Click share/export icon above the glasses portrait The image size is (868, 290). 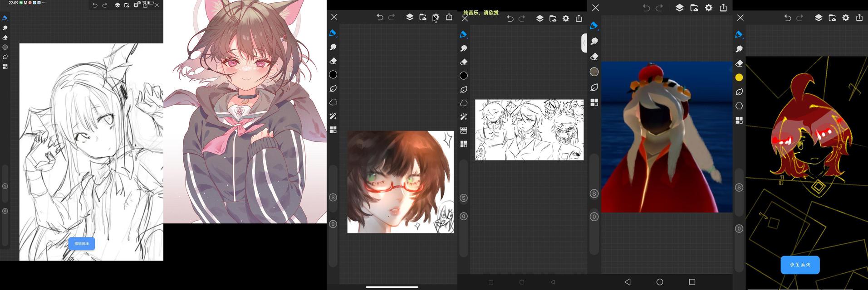click(x=449, y=17)
